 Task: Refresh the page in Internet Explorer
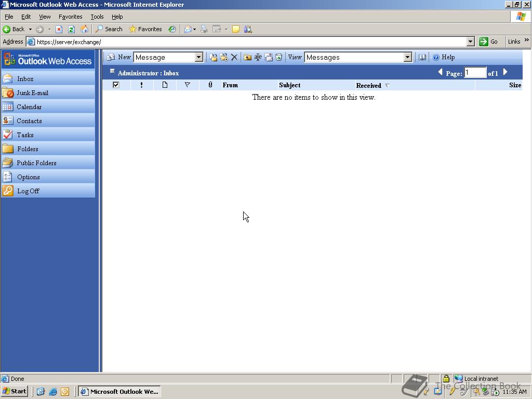(x=71, y=29)
